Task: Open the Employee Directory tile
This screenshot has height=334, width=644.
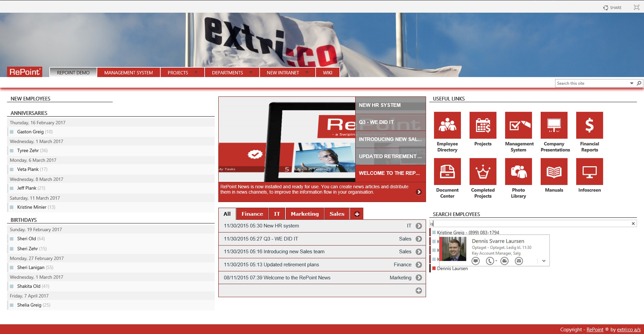Action: [x=447, y=125]
